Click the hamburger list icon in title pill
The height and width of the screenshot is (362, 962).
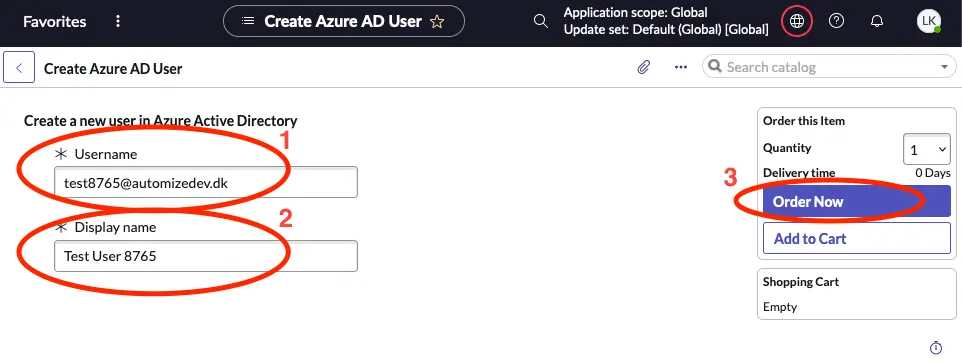[x=248, y=21]
